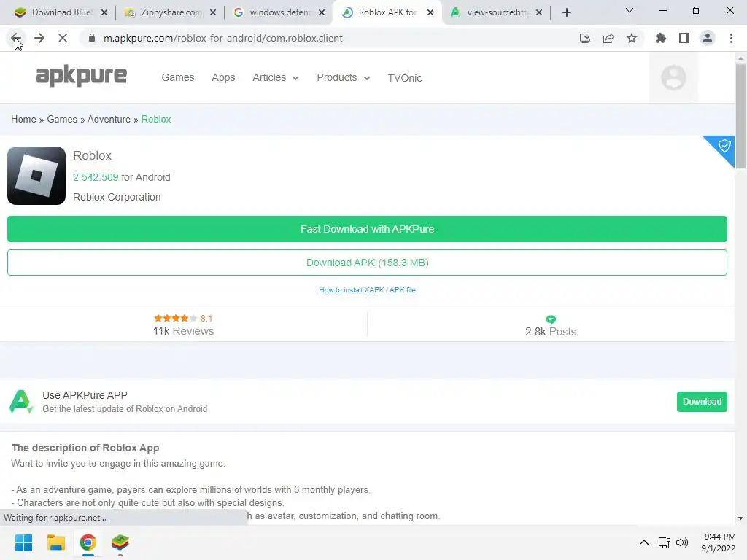Image resolution: width=747 pixels, height=560 pixels.
Task: Go back using the browser back arrow
Action: (15, 38)
